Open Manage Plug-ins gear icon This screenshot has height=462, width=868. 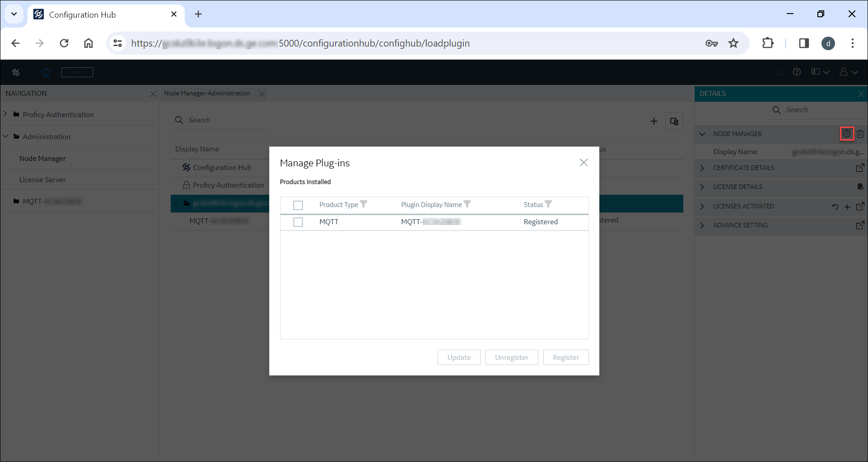pyautogui.click(x=847, y=134)
